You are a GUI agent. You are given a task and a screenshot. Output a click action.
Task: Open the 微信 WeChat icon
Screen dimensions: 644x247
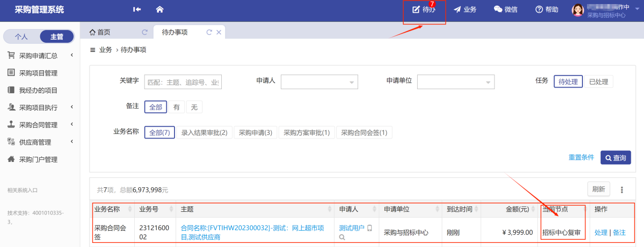click(x=498, y=10)
